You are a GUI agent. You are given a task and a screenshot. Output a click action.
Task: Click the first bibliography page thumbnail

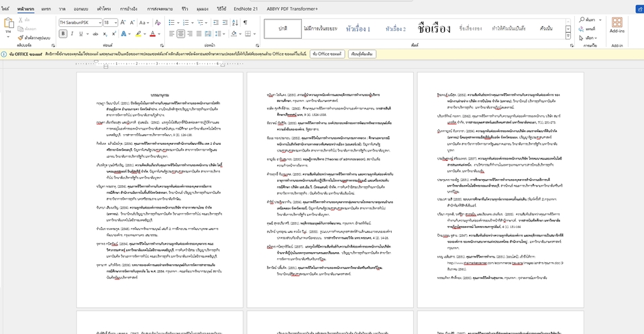(x=160, y=190)
